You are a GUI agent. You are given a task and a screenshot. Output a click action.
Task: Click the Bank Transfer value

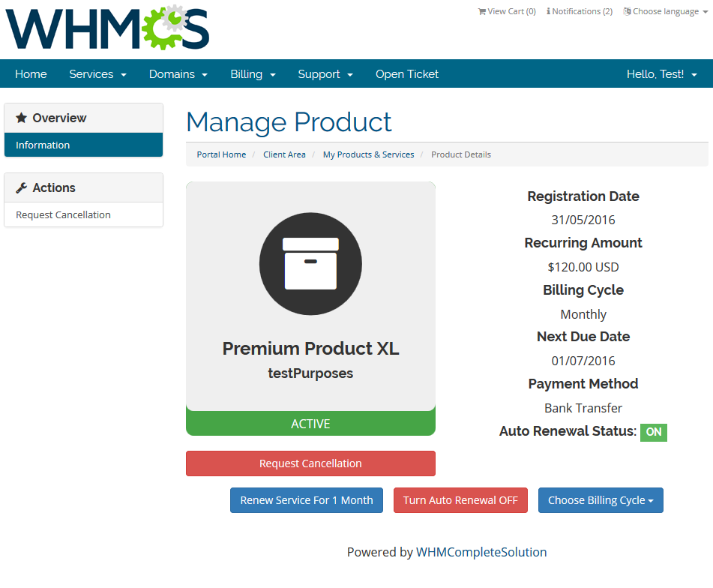(583, 408)
